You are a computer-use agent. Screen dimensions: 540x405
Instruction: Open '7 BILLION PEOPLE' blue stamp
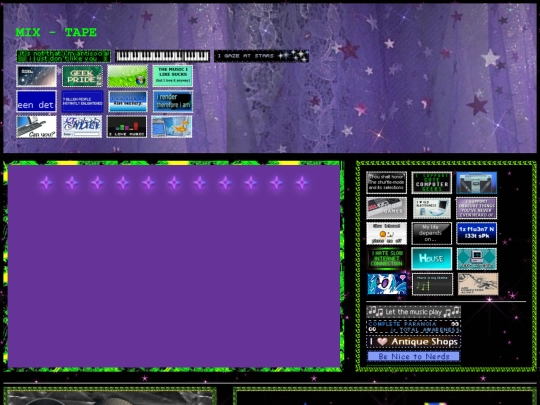point(82,102)
